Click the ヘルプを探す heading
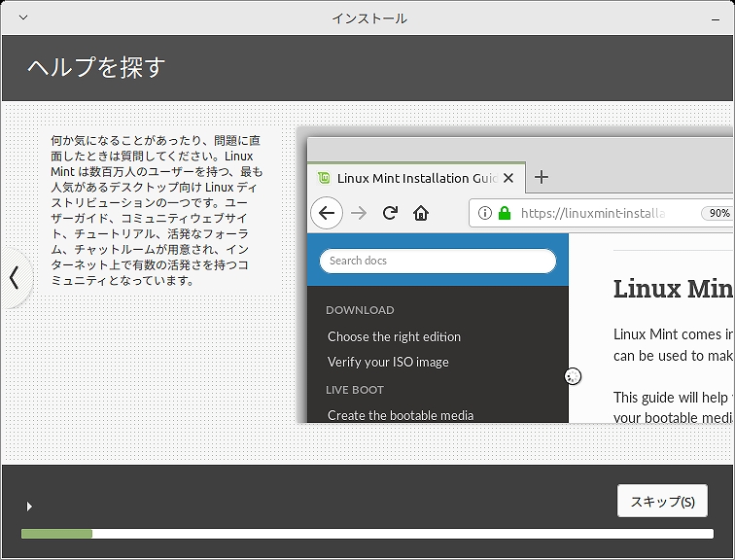This screenshot has width=735, height=560. [x=96, y=67]
